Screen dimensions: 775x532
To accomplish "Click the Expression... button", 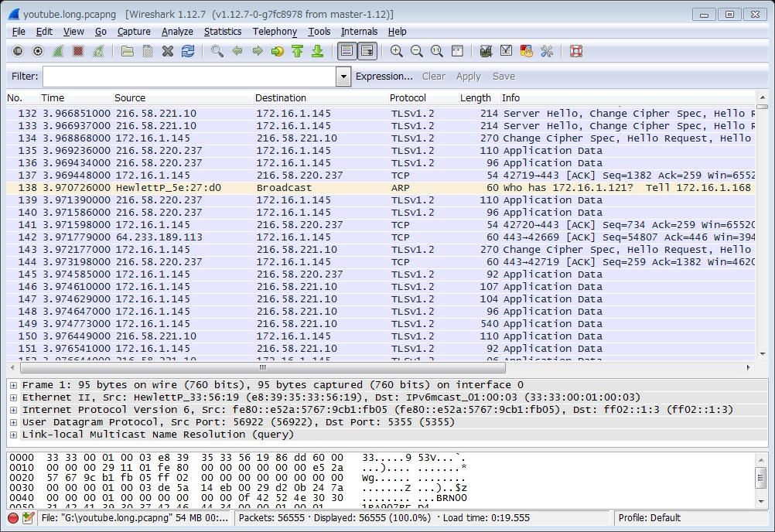I will 384,77.
